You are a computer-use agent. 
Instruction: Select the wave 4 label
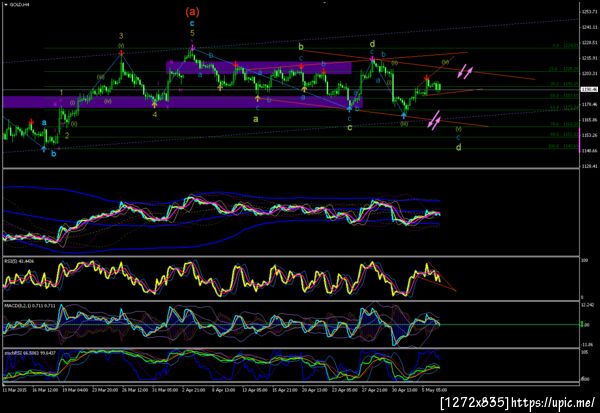tap(155, 114)
